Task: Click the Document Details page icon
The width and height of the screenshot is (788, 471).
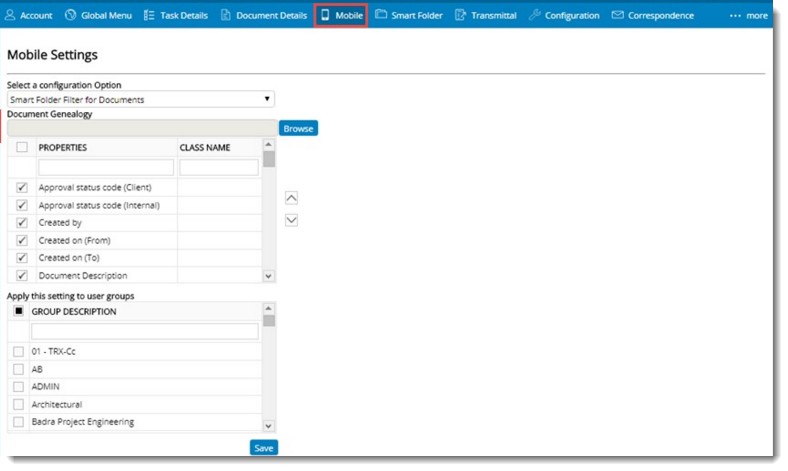Action: click(226, 15)
